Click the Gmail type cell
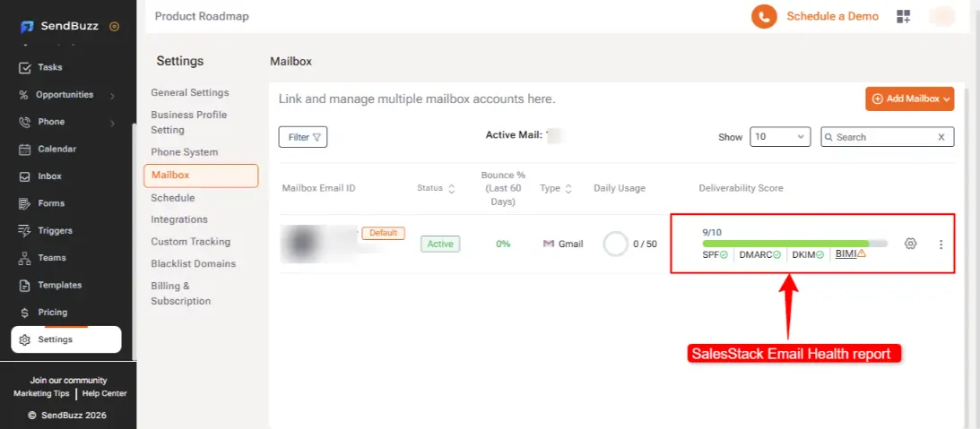Viewport: 980px width, 429px height. pyautogui.click(x=563, y=245)
